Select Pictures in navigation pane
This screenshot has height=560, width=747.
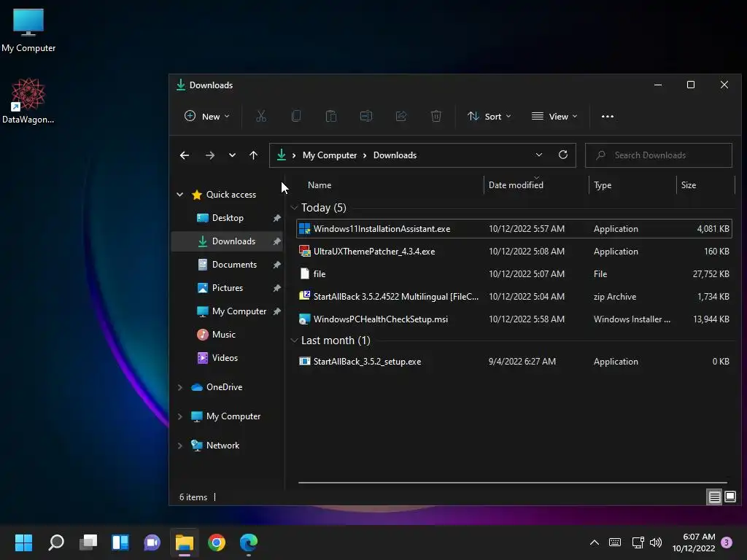(x=227, y=288)
